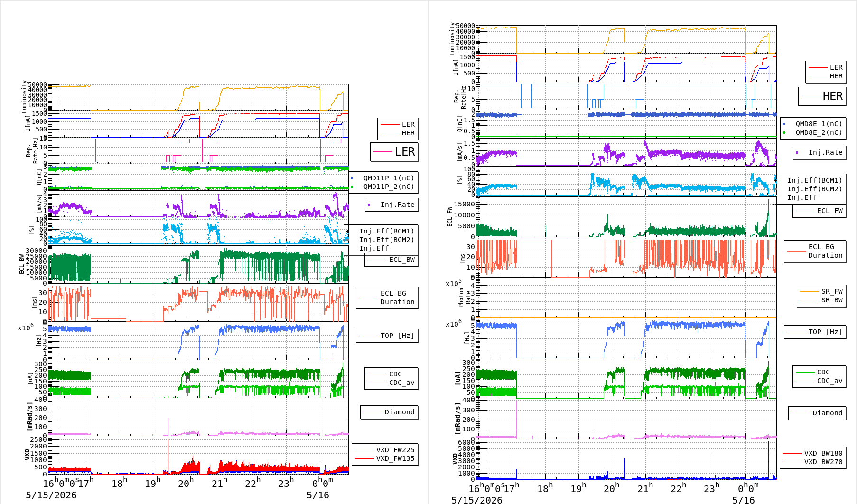Select Inj.Eff(BCM2) legend in the left panel

(386, 240)
